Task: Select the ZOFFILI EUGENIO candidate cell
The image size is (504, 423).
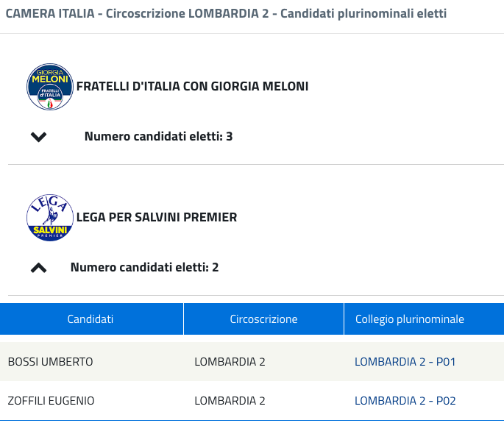Action: tap(51, 401)
